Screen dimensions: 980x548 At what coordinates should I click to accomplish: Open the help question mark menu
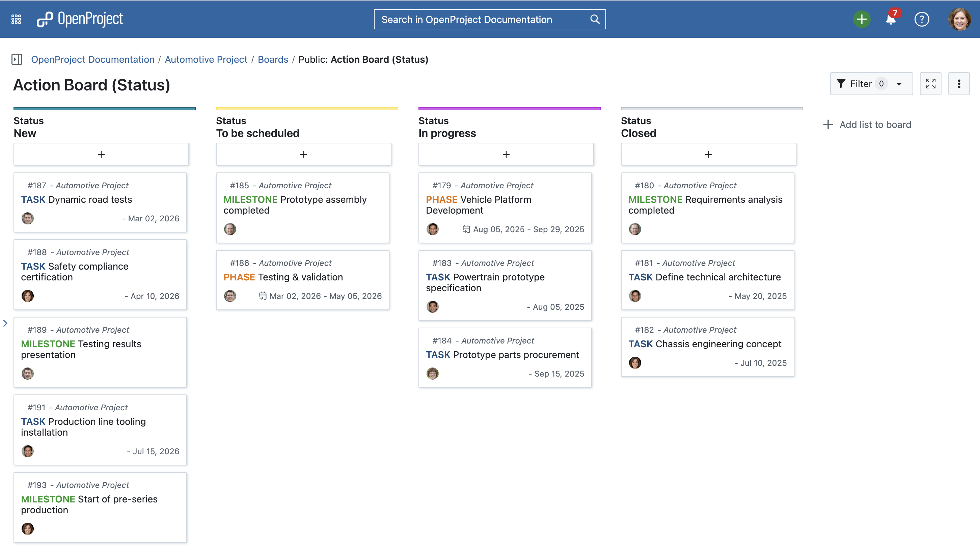coord(921,19)
